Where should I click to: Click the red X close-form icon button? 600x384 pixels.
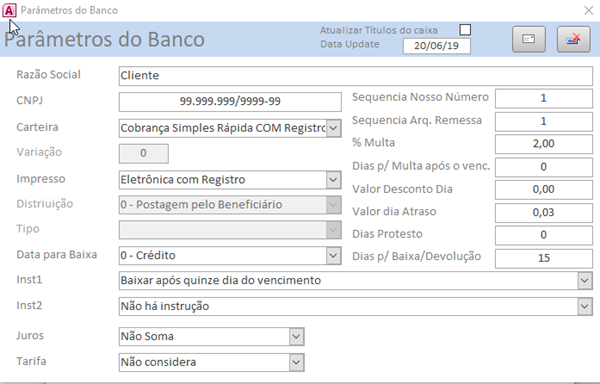(574, 39)
